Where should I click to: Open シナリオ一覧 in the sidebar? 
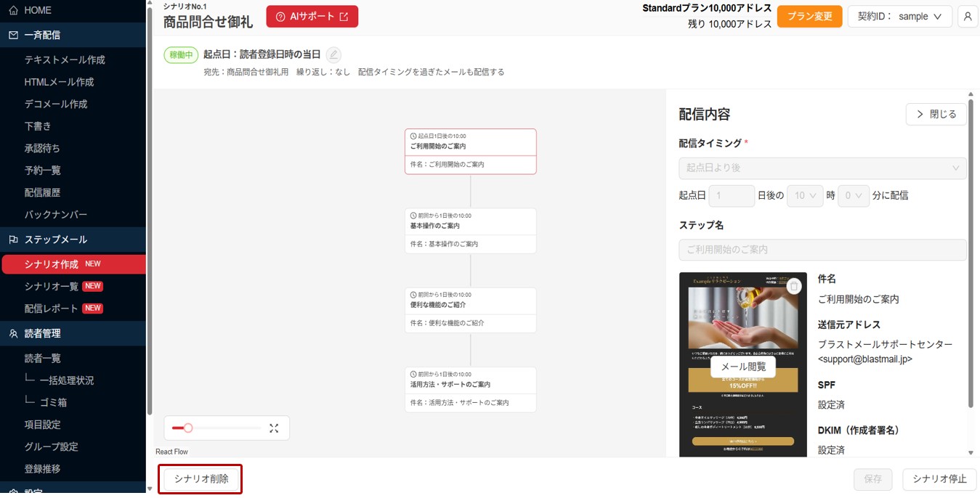52,286
